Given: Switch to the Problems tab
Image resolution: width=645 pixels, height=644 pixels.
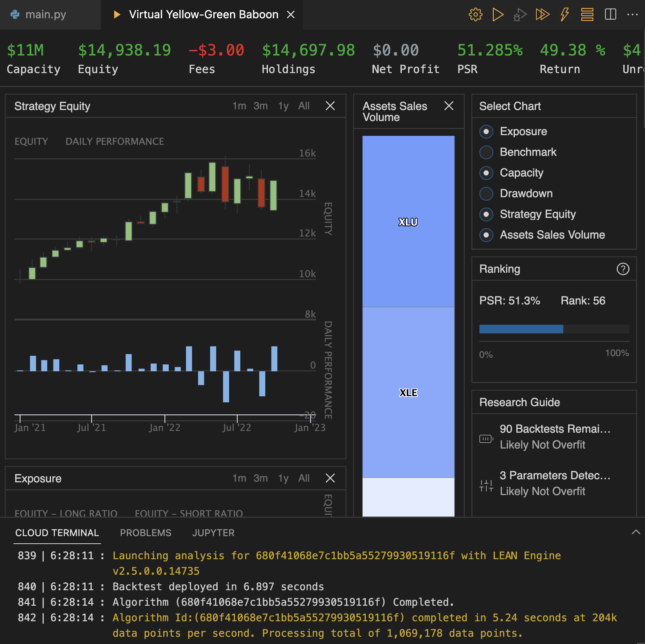Looking at the screenshot, I should tap(146, 533).
